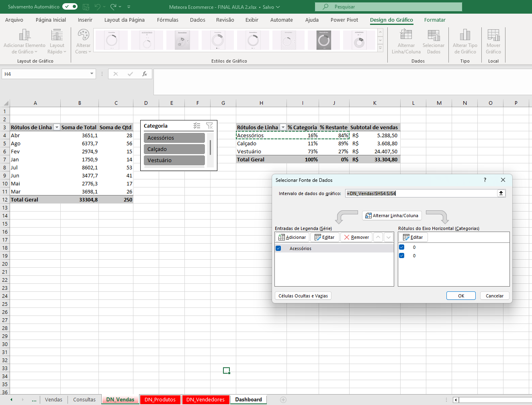Viewport: 532px width, 405px height.
Task: Expand the chart styles gallery More arrow
Action: point(380,48)
